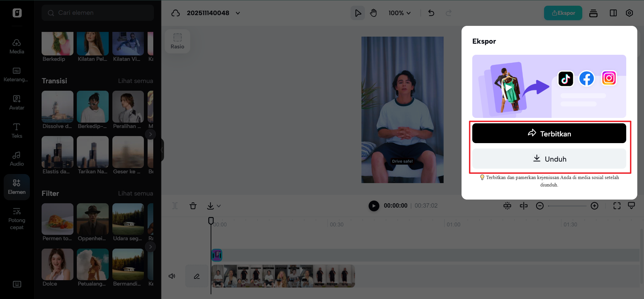Click the Terbitkan publish button
This screenshot has width=644, height=299.
pos(549,133)
